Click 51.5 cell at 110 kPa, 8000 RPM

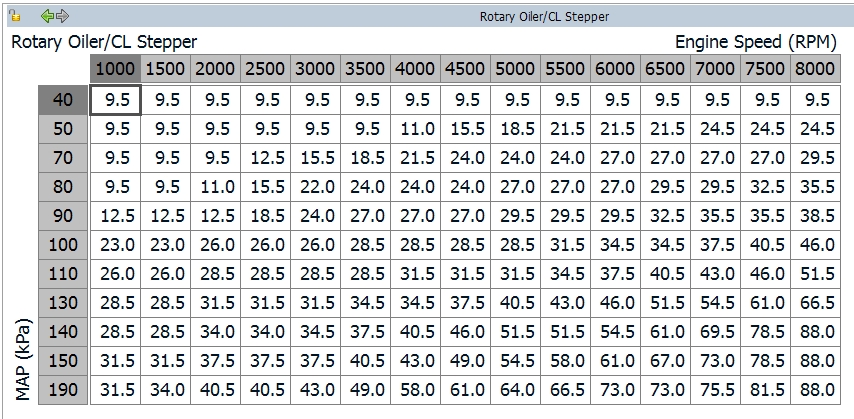816,274
